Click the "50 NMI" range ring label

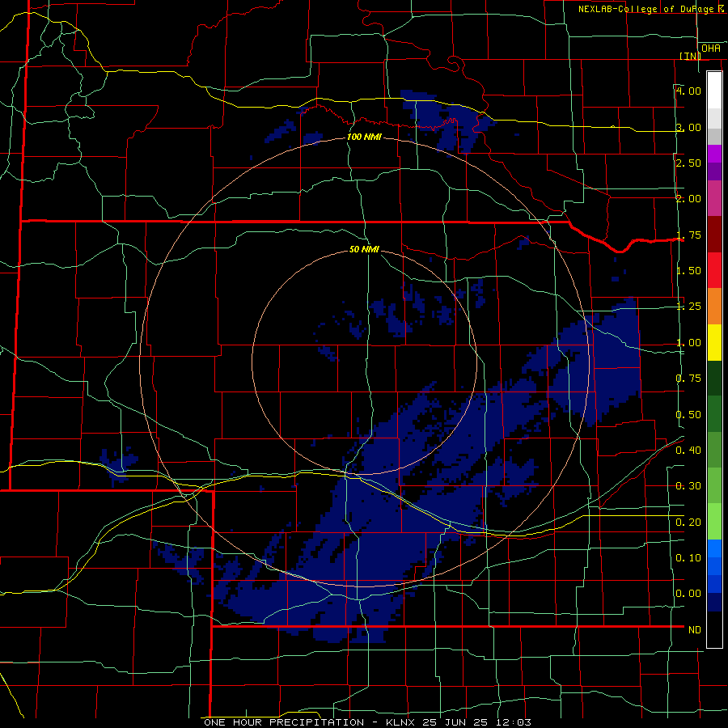coord(364,249)
